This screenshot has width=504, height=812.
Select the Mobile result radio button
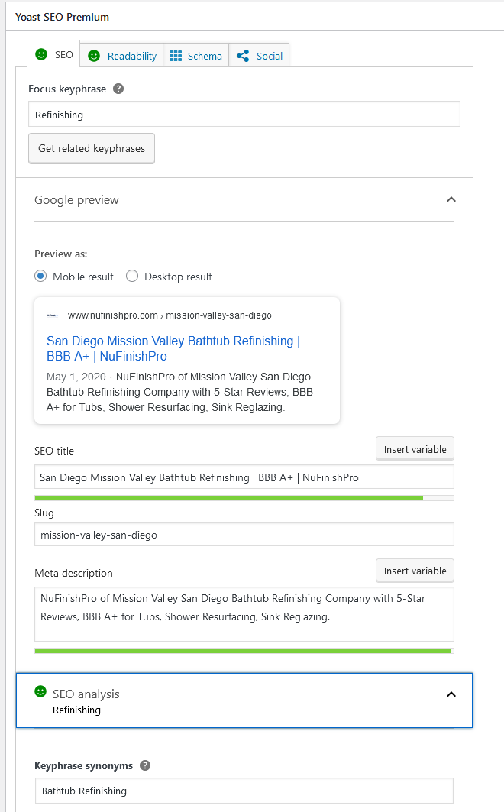pyautogui.click(x=40, y=276)
